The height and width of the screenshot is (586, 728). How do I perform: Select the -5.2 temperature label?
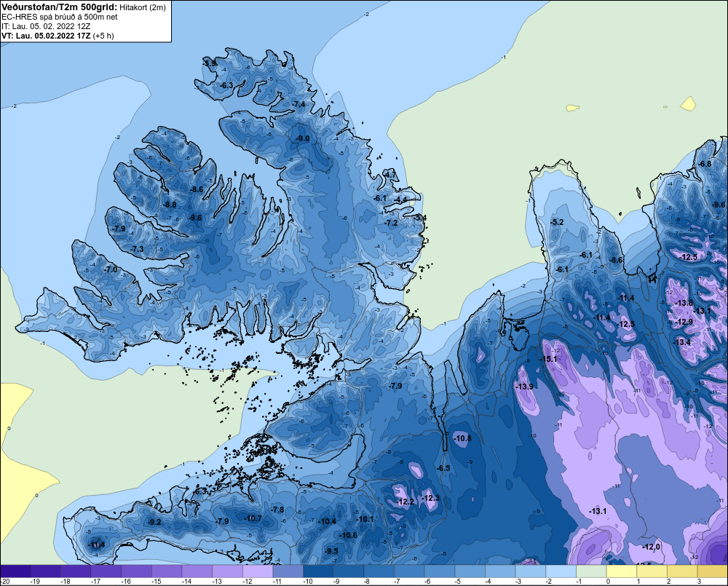click(557, 222)
